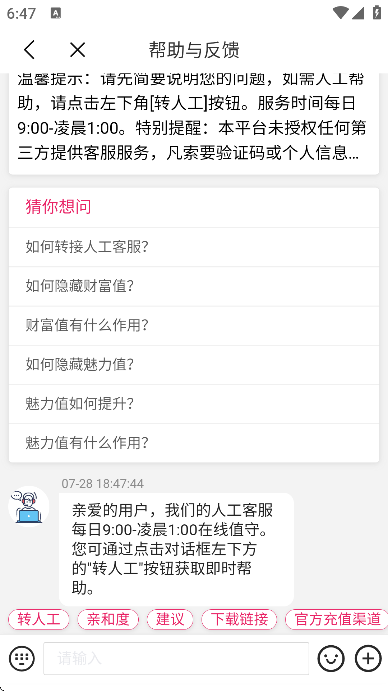
Task: Open the emoji smiley picker
Action: (331, 658)
